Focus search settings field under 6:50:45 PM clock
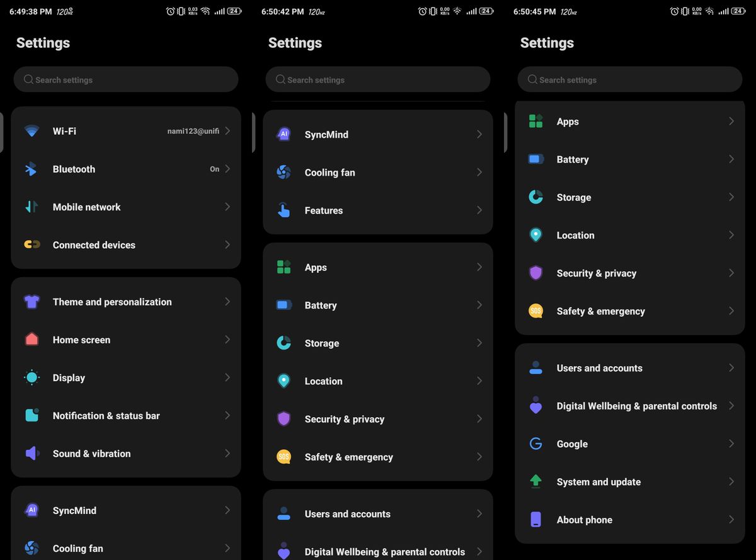Viewport: 756px width, 560px height. [630, 79]
